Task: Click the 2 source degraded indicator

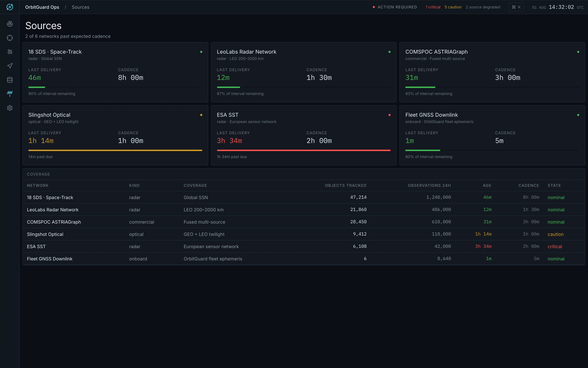Action: (x=483, y=7)
